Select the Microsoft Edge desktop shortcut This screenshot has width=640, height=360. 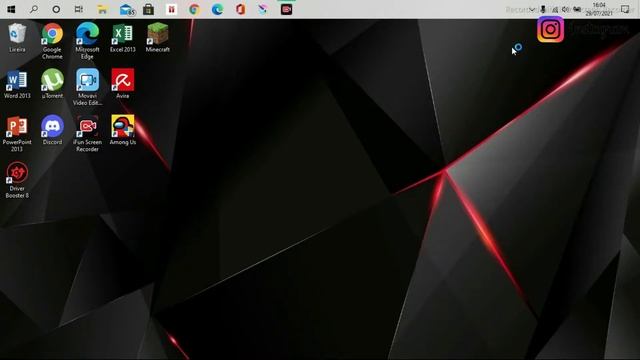[x=87, y=41]
